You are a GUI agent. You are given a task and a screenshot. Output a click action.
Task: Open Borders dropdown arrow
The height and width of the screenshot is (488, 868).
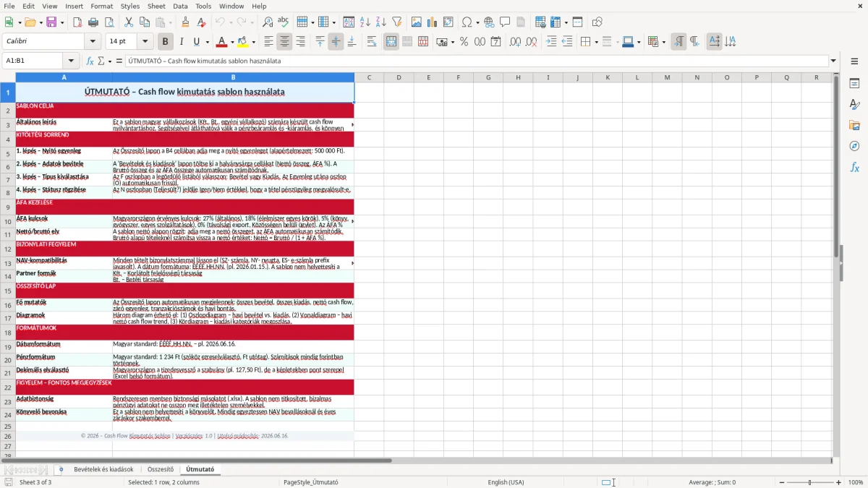[x=595, y=42]
